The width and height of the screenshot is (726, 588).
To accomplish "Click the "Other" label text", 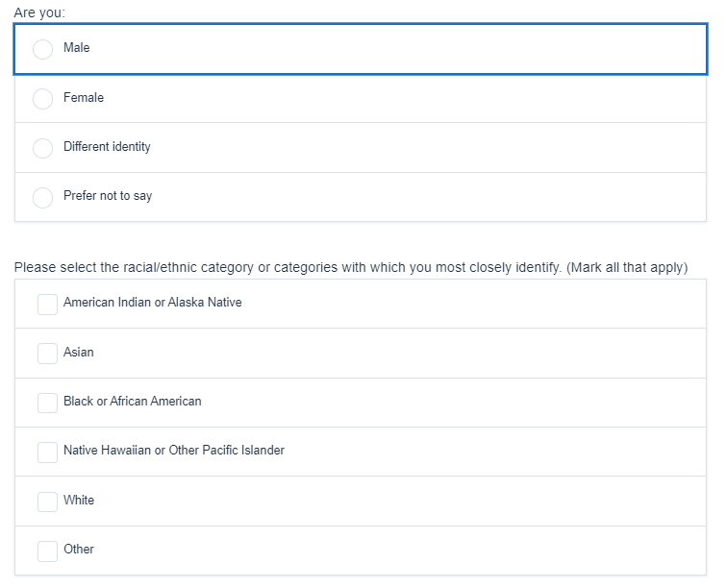I will coord(79,550).
